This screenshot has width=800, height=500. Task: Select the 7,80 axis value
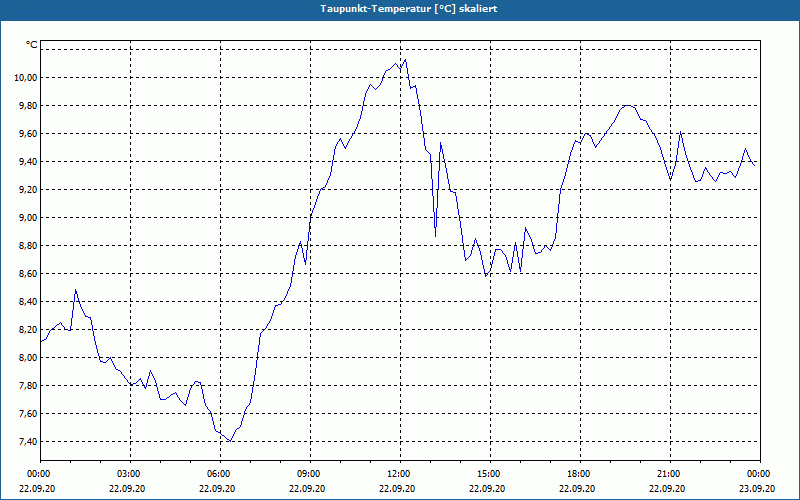[28, 386]
